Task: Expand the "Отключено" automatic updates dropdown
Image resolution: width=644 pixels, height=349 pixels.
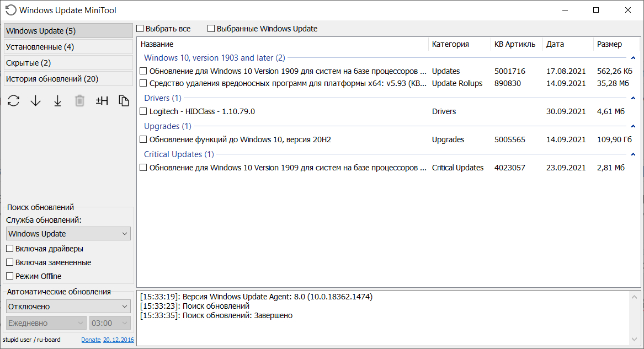Action: (68, 307)
